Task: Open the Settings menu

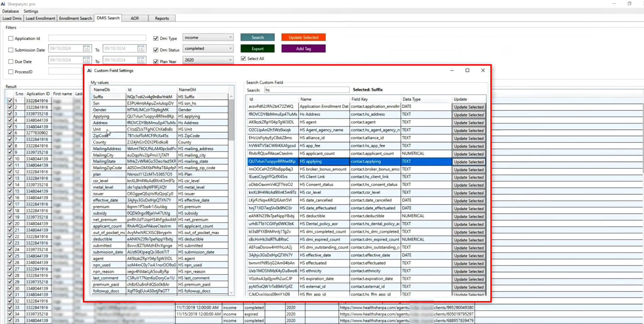Action: click(x=31, y=11)
